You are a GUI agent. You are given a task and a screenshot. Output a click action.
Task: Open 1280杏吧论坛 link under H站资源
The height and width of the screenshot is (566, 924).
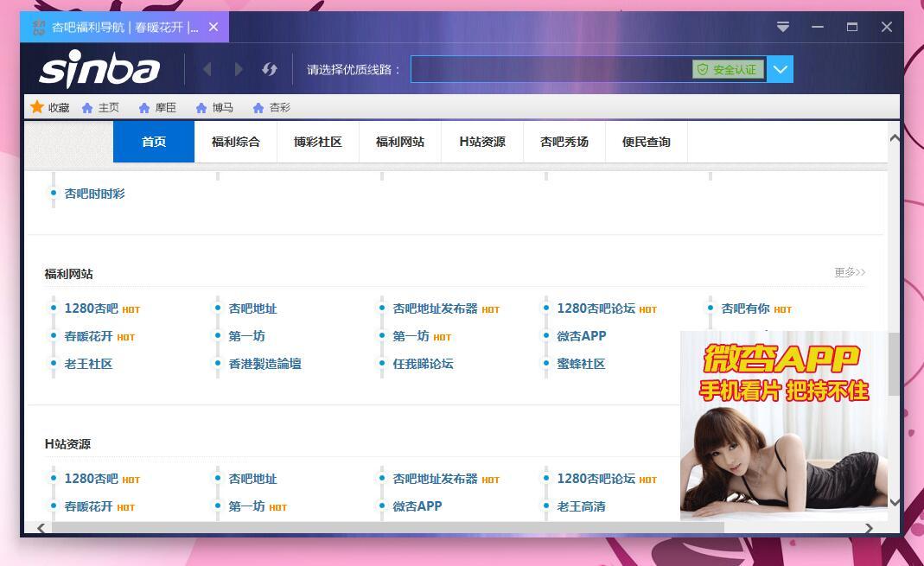tap(596, 479)
